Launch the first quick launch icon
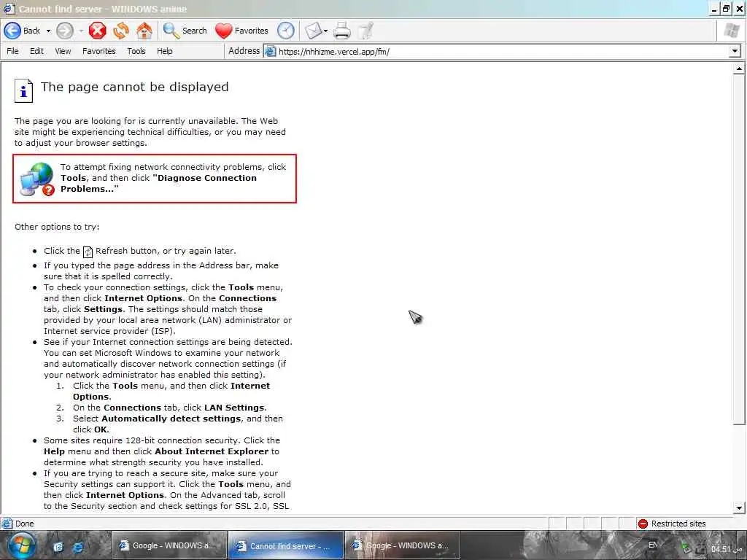The width and height of the screenshot is (747, 560). (58, 547)
